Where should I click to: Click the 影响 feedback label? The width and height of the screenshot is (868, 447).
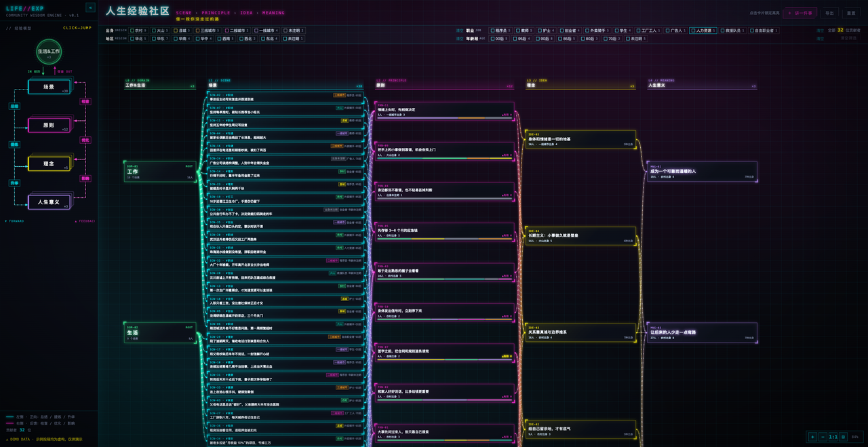pos(85,178)
